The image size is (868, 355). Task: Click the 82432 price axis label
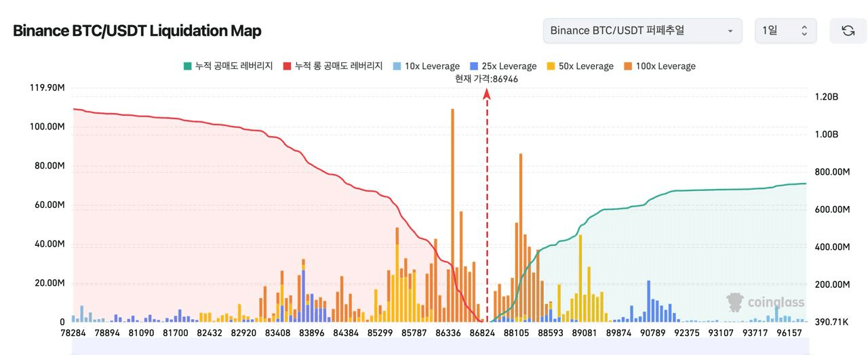(x=210, y=333)
